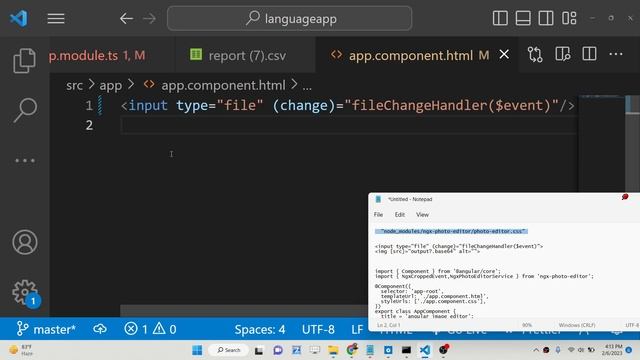Click the app.component.html breadcrumb segment
The image size is (640, 360).
(x=223, y=85)
